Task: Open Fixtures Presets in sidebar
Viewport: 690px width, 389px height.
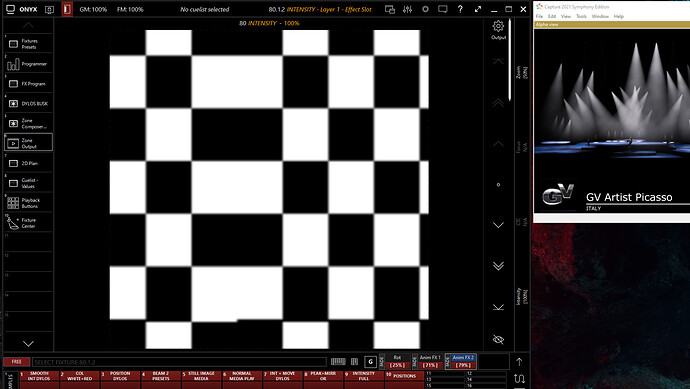Action: click(x=28, y=44)
